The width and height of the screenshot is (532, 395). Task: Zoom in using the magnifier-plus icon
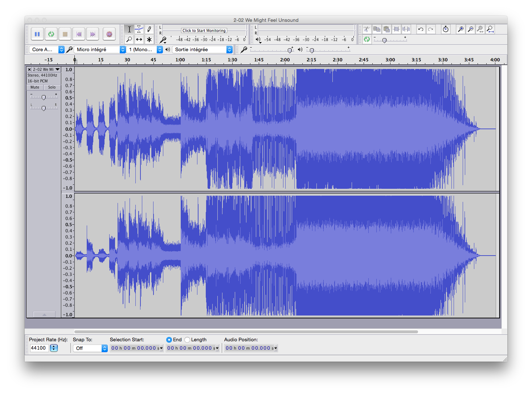461,29
